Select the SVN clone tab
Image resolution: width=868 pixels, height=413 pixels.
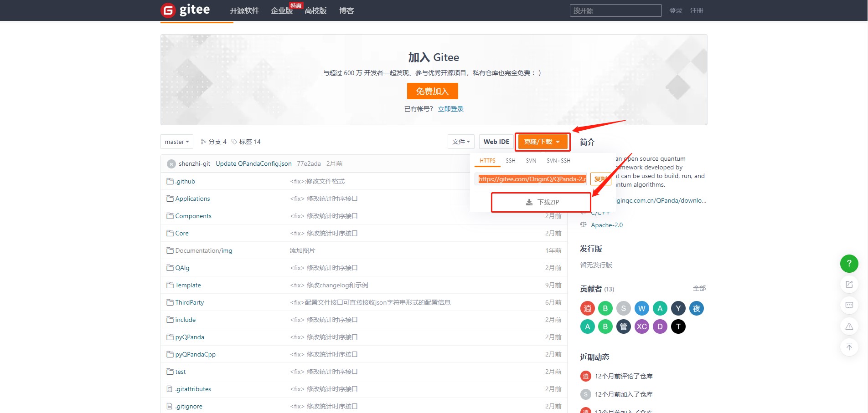pyautogui.click(x=531, y=161)
